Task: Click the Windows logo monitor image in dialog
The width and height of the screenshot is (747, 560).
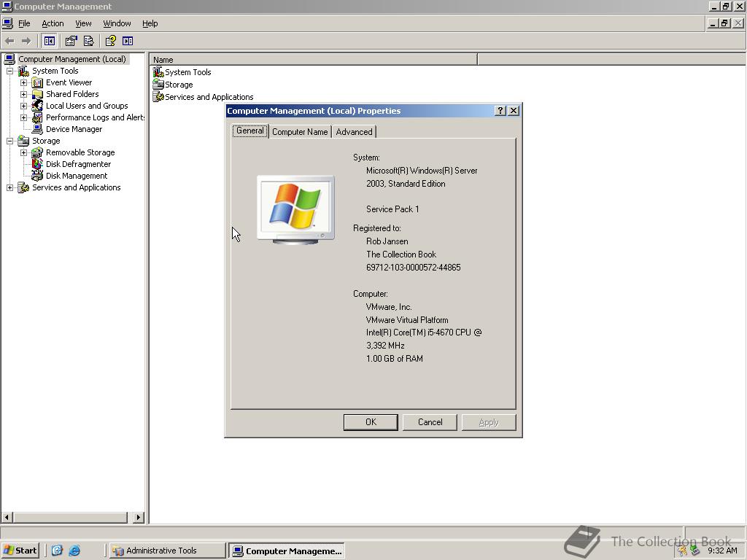Action: [296, 210]
